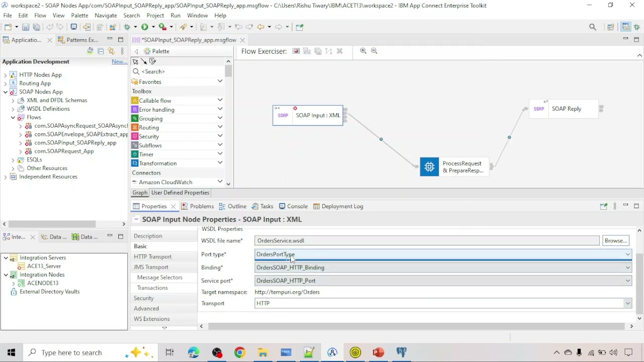This screenshot has height=362, width=644.
Task: Select com.SOAPRequest_App flow
Action: pos(63,151)
